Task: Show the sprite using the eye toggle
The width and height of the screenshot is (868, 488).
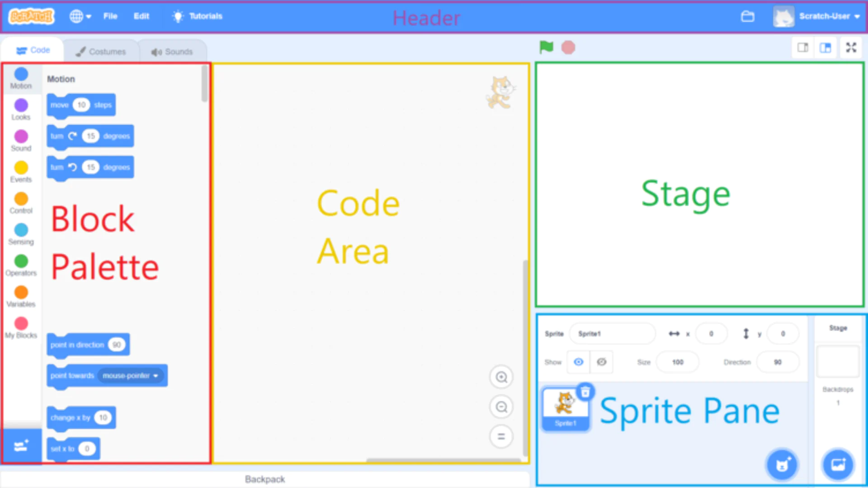Action: point(578,362)
